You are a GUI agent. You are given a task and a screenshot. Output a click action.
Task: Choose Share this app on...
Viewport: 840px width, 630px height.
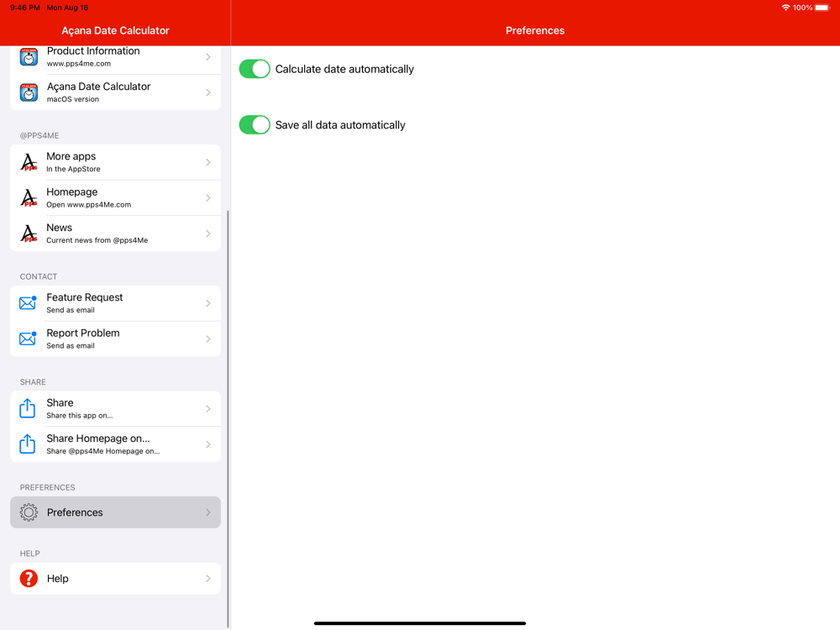[x=115, y=409]
